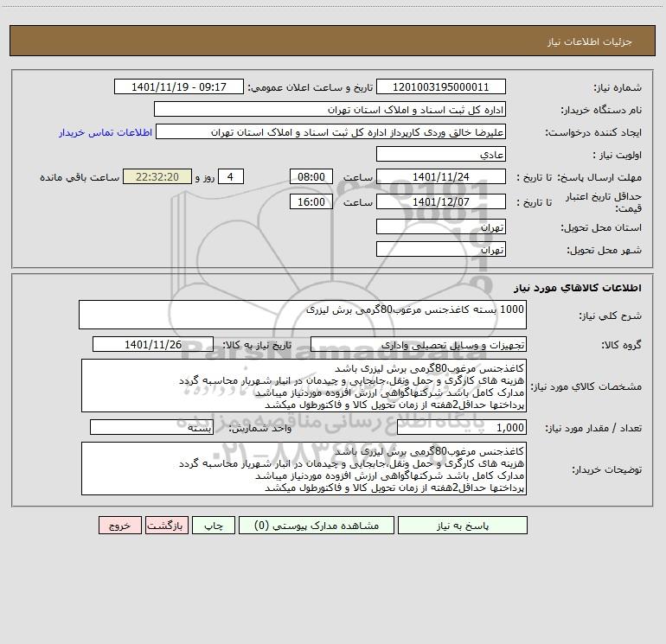Click the تاریخ نیاز به کالا label
The height and width of the screenshot is (644, 666).
[x=258, y=345]
